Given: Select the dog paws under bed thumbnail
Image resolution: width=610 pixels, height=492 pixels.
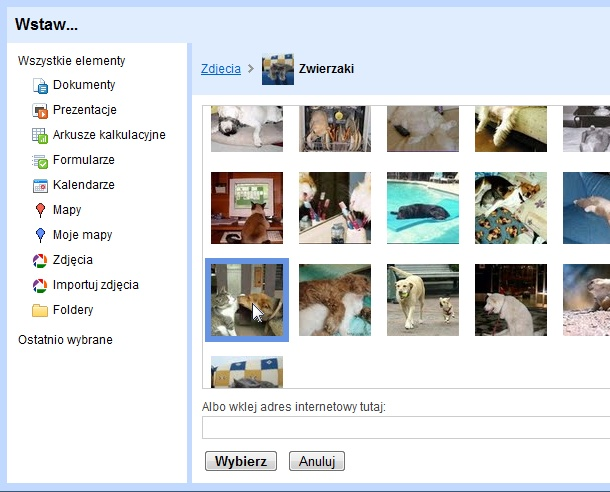Looking at the screenshot, I should click(x=511, y=129).
